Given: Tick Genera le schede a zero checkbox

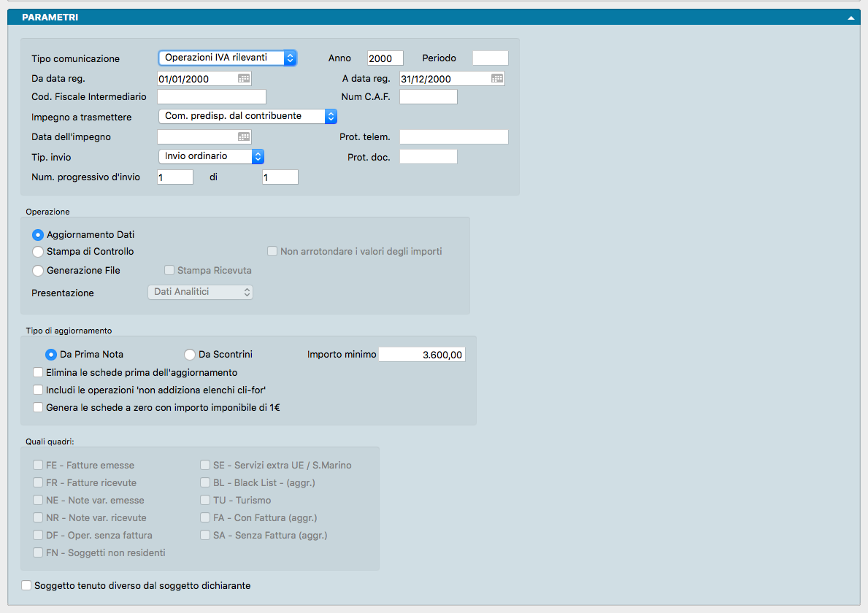Looking at the screenshot, I should click(38, 408).
